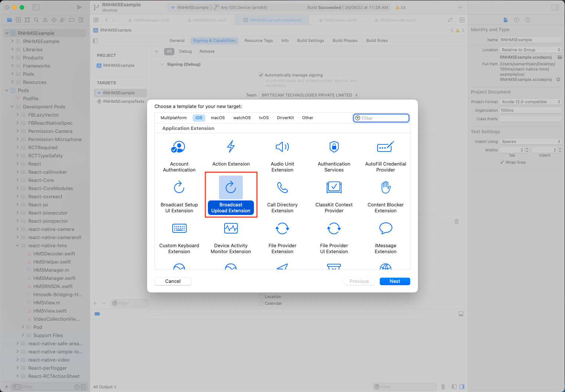Open the Project Format dropdown

(x=530, y=102)
